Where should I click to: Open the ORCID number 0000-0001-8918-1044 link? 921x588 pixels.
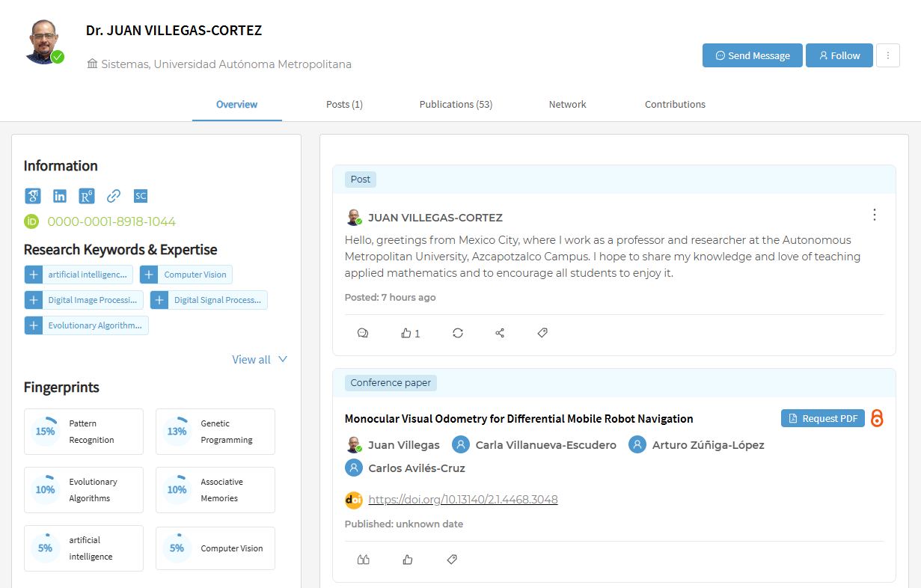coord(111,221)
